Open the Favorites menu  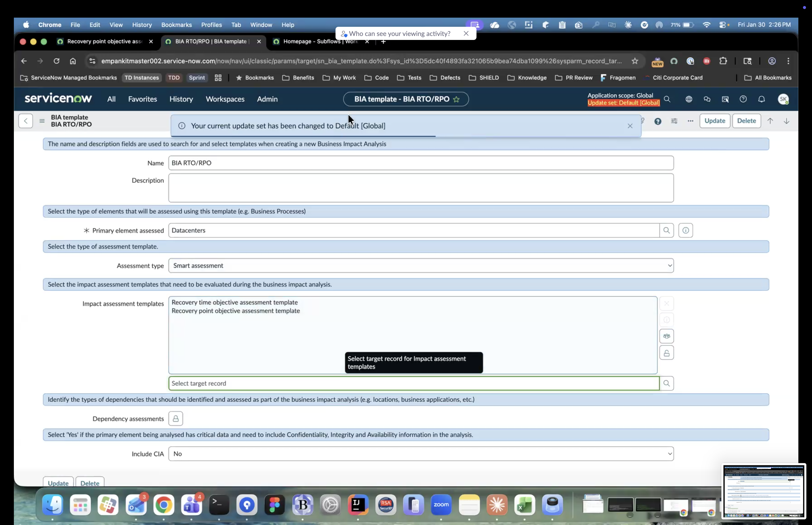tap(142, 99)
